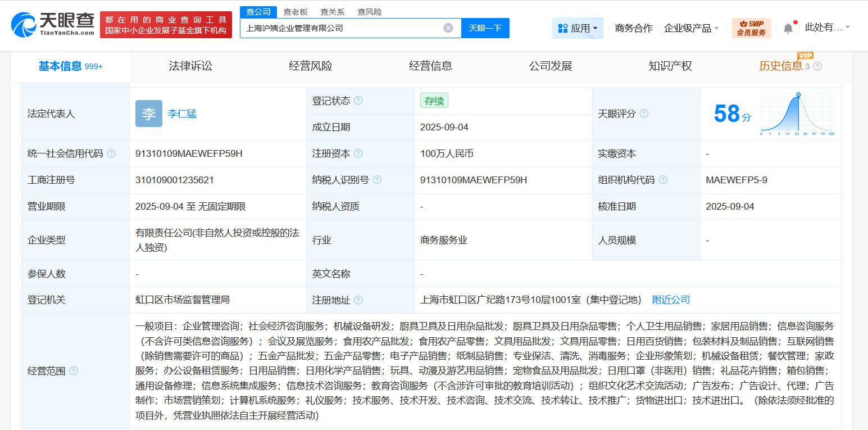868x430 pixels.
Task: Open the 李仁猛 profile link
Action: point(182,113)
